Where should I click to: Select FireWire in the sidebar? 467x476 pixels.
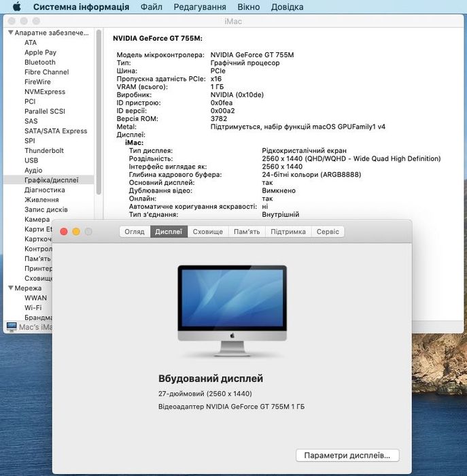click(37, 82)
